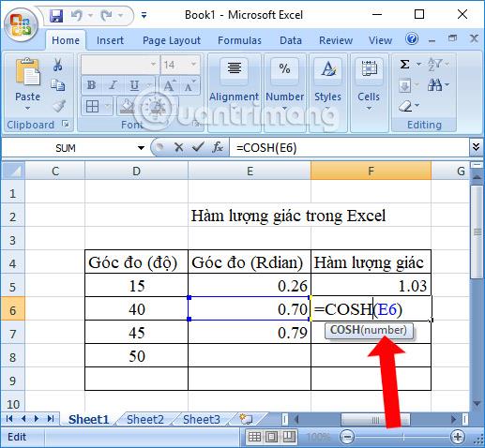Open the Name Box dropdown arrow
Image resolution: width=485 pixels, height=448 pixels.
(141, 148)
